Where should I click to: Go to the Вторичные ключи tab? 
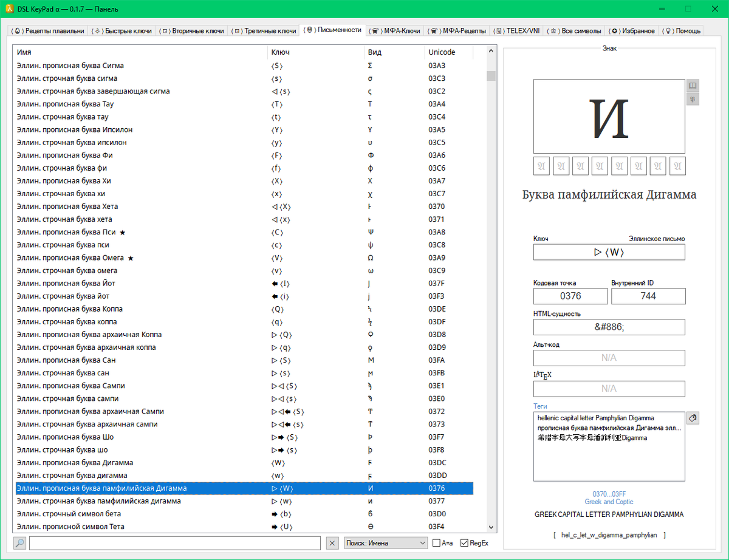coord(192,30)
